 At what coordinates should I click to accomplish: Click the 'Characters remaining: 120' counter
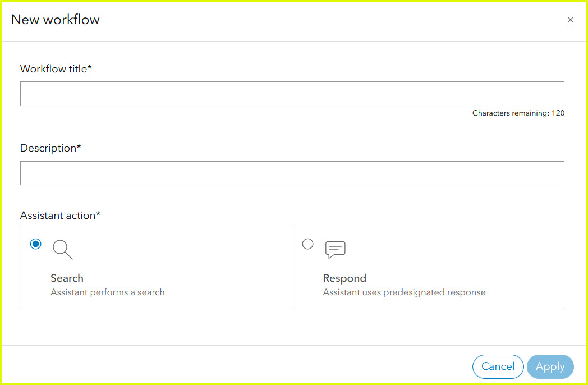518,113
